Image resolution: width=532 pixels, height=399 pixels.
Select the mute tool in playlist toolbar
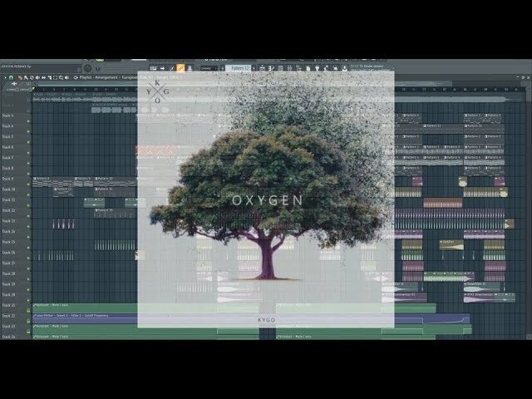tap(37, 77)
